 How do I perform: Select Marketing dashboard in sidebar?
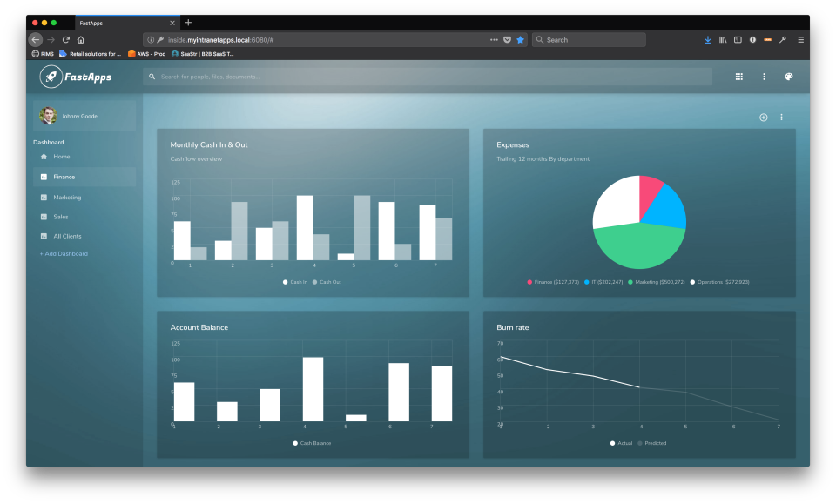coord(67,198)
